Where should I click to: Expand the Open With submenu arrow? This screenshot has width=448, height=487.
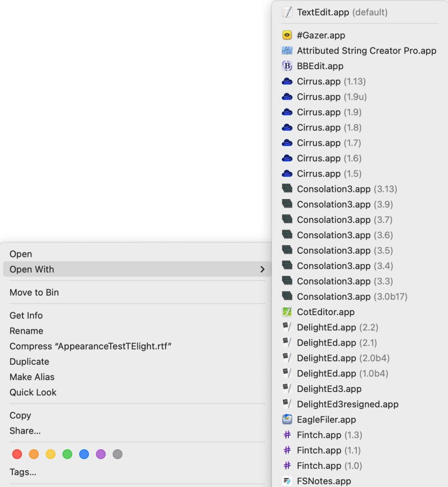[262, 269]
